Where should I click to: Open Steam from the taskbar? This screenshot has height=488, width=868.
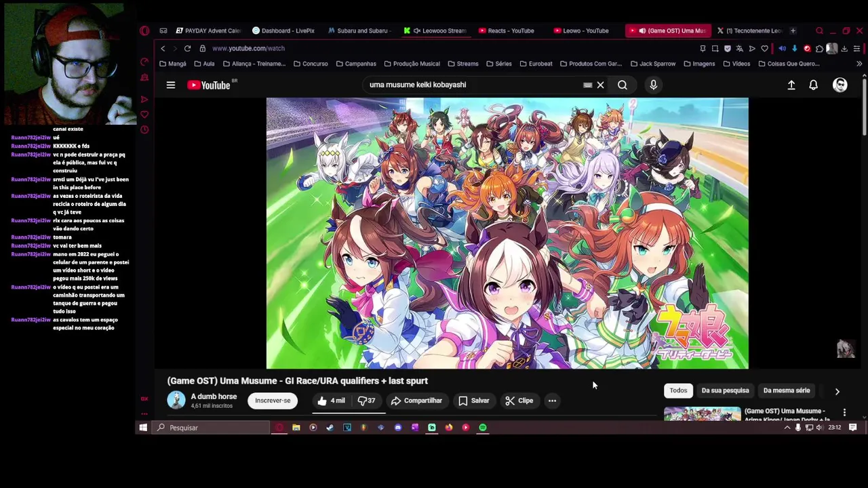330,428
